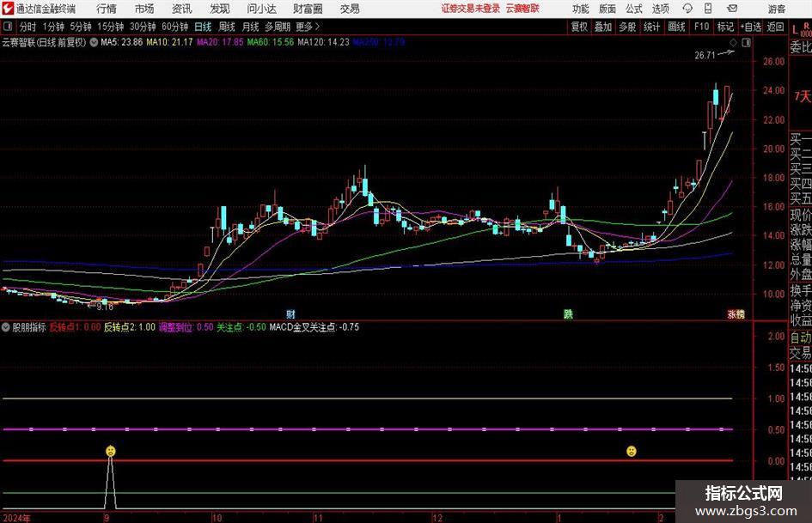The width and height of the screenshot is (812, 523).
Task: Open the 多周期 multi-period view
Action: [278, 27]
